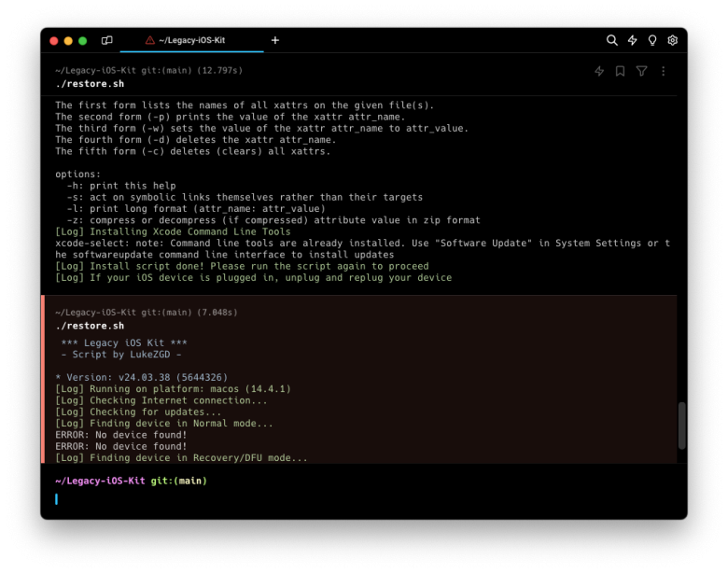The image size is (728, 573).
Task: Filter output of the first restore.sh block
Action: pos(641,71)
